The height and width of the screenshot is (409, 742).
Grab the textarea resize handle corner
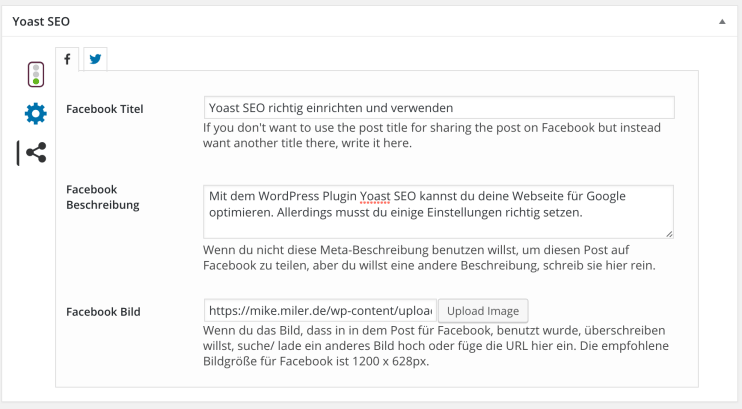point(669,234)
